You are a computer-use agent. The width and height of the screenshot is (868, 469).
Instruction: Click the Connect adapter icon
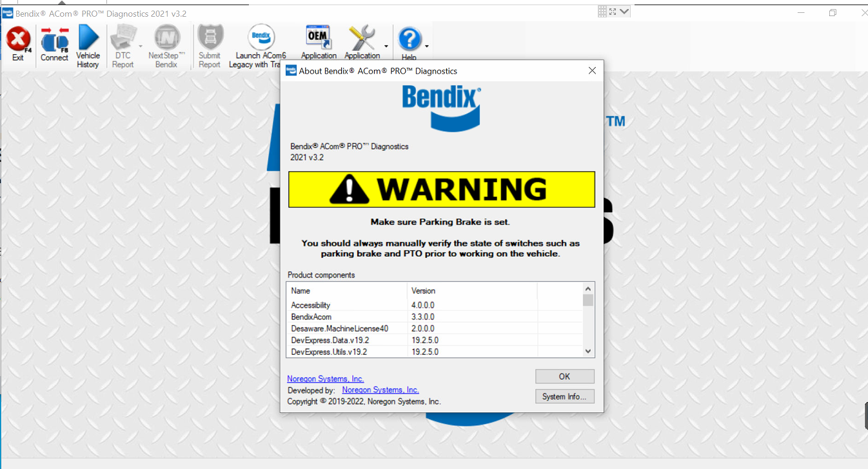pyautogui.click(x=54, y=40)
